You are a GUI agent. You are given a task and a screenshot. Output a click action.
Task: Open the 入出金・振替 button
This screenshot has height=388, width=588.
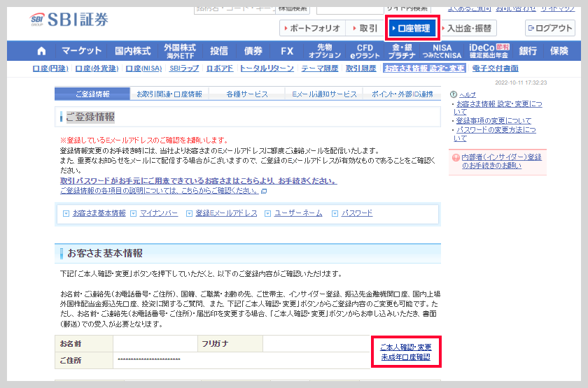(x=468, y=28)
